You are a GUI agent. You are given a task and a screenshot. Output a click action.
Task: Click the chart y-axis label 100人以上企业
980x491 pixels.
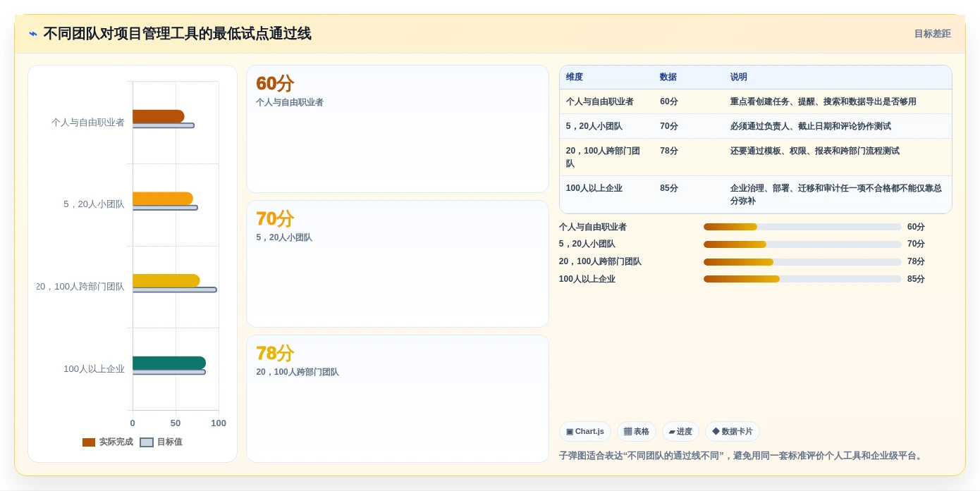(94, 369)
